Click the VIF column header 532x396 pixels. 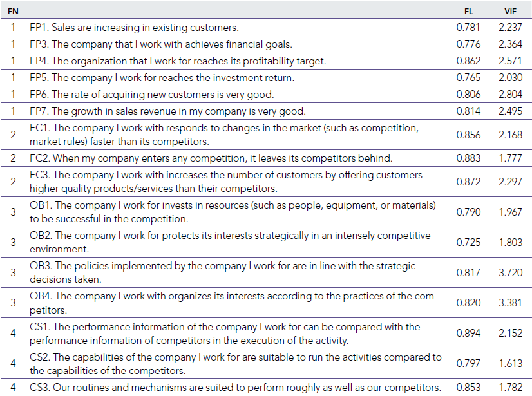point(509,11)
